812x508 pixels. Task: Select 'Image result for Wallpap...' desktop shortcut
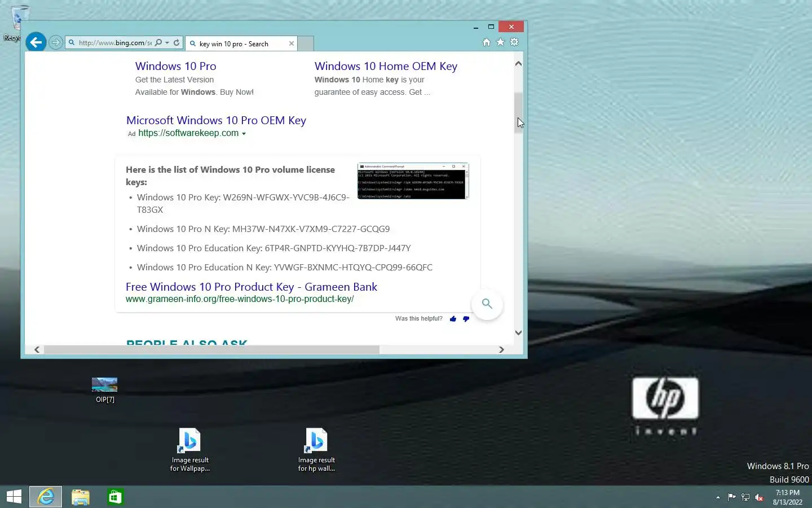[190, 450]
